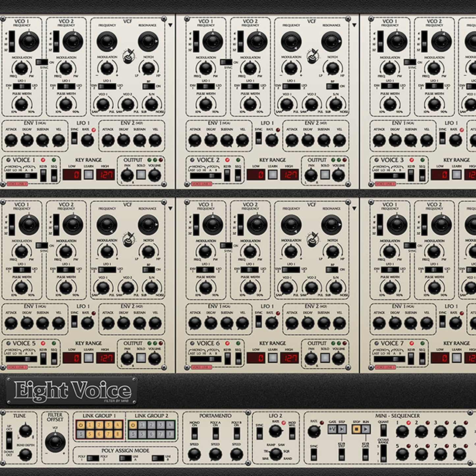Open Voice 1 module dropdown menu
This screenshot has height=476, width=476.
coord(170,25)
